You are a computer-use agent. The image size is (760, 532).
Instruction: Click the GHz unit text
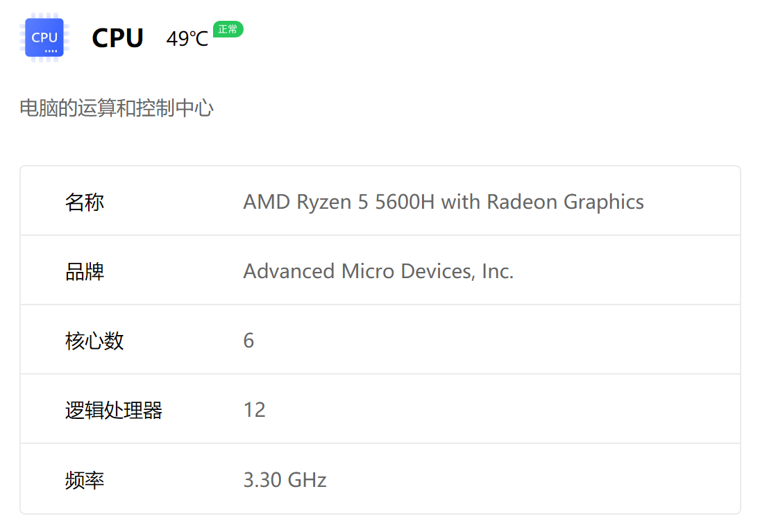[307, 480]
